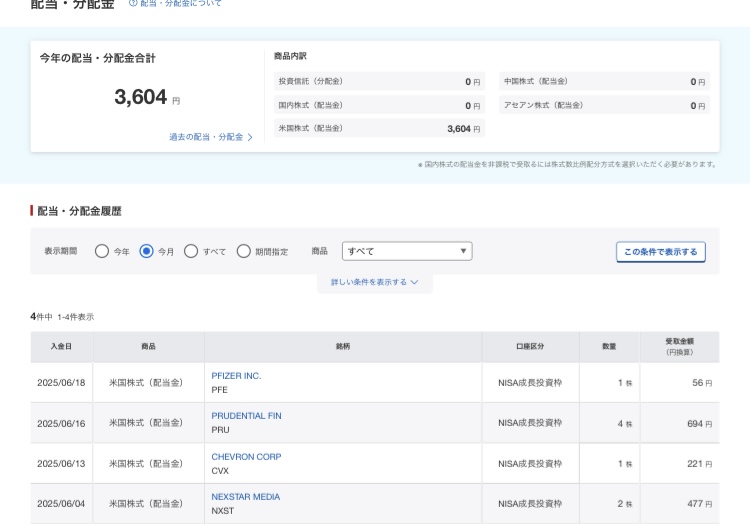The image size is (750, 526).
Task: Click the 中国株式（配当金）breakdown row
Action: coord(605,81)
